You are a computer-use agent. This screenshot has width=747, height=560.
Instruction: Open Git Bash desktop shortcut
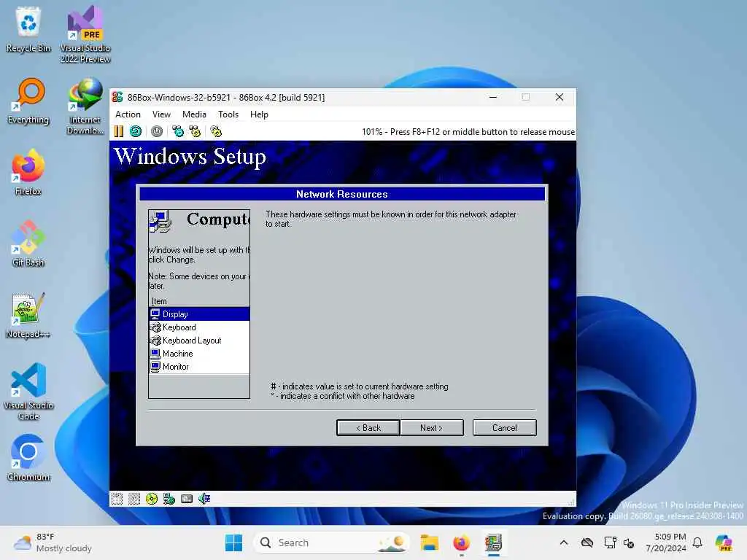click(28, 244)
